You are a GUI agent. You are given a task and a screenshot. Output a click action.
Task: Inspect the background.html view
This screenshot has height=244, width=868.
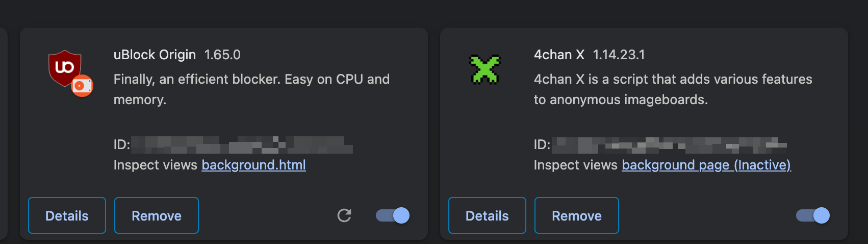coord(254,165)
